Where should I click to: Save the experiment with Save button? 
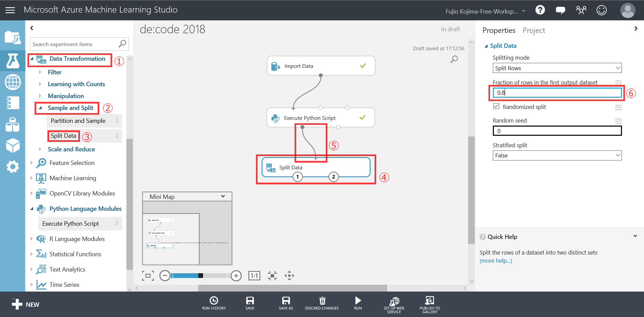pyautogui.click(x=250, y=303)
